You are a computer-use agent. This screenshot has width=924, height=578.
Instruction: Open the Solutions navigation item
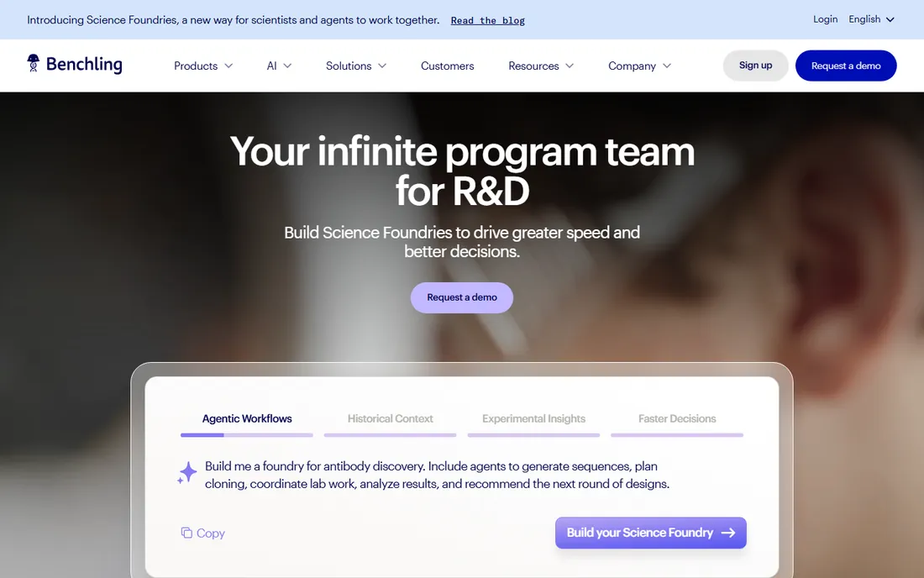(356, 66)
